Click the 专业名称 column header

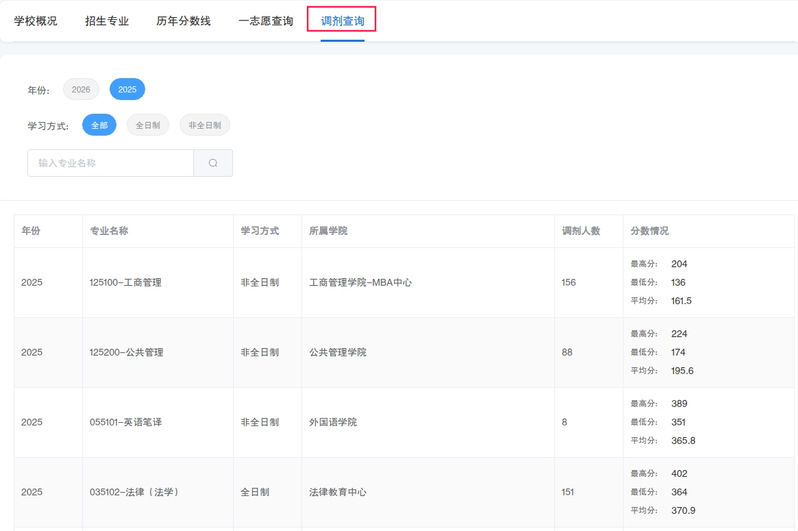[109, 231]
